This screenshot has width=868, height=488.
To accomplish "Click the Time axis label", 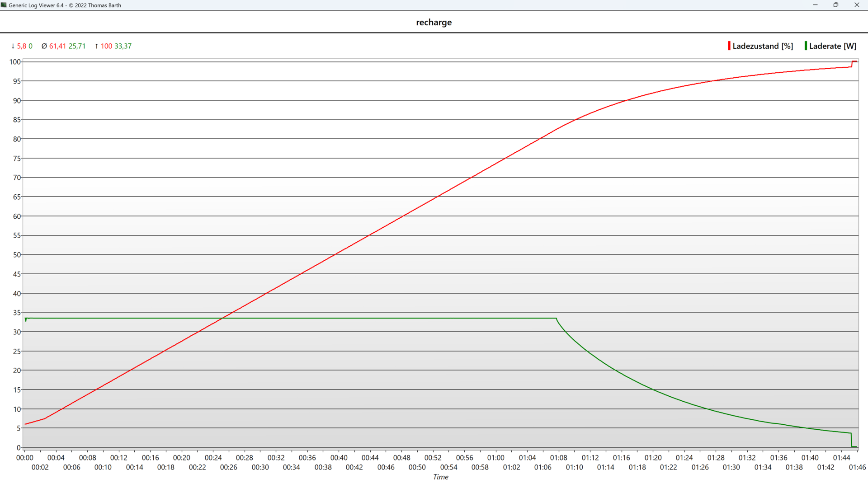I will [440, 477].
